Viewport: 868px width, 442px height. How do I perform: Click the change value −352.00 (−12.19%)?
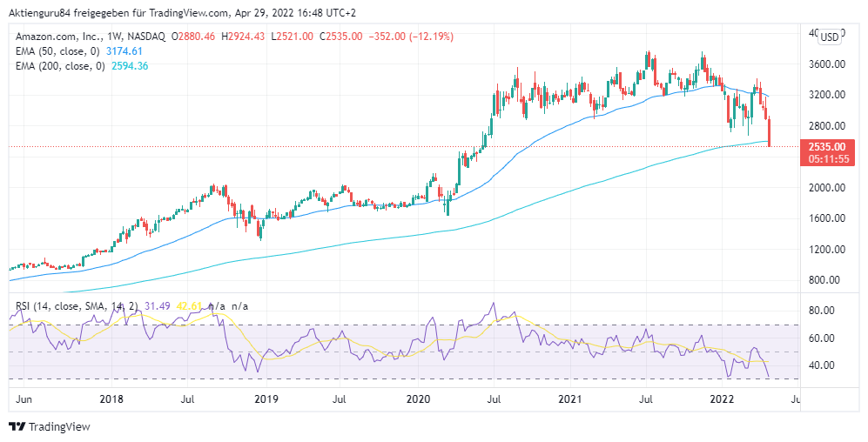click(x=411, y=37)
